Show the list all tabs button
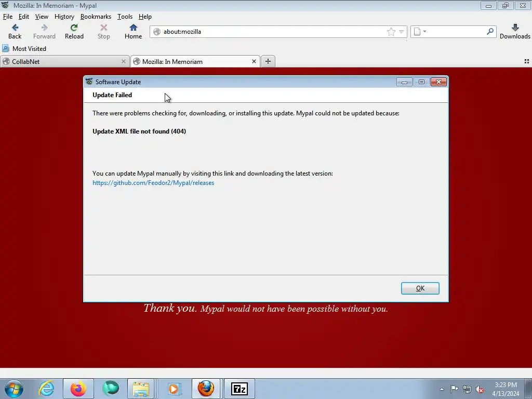 point(527,61)
